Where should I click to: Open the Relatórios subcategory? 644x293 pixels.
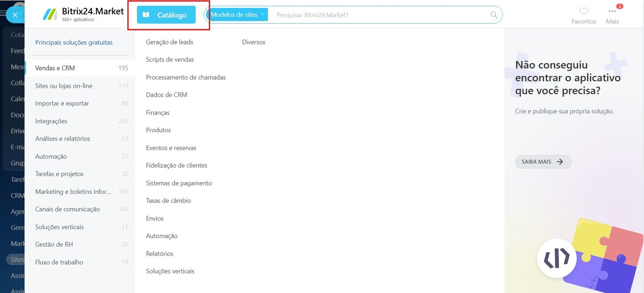[x=159, y=254]
